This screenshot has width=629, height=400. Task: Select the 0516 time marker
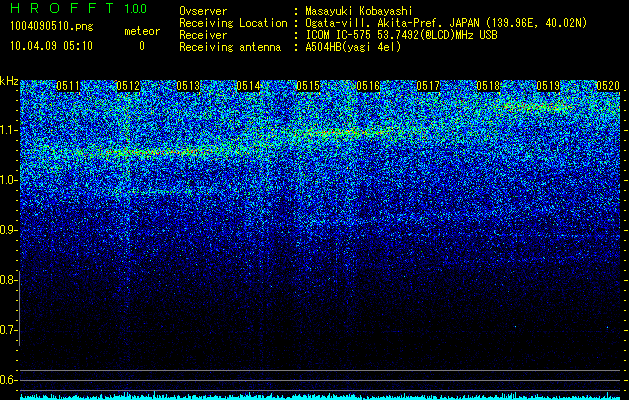[x=368, y=86]
